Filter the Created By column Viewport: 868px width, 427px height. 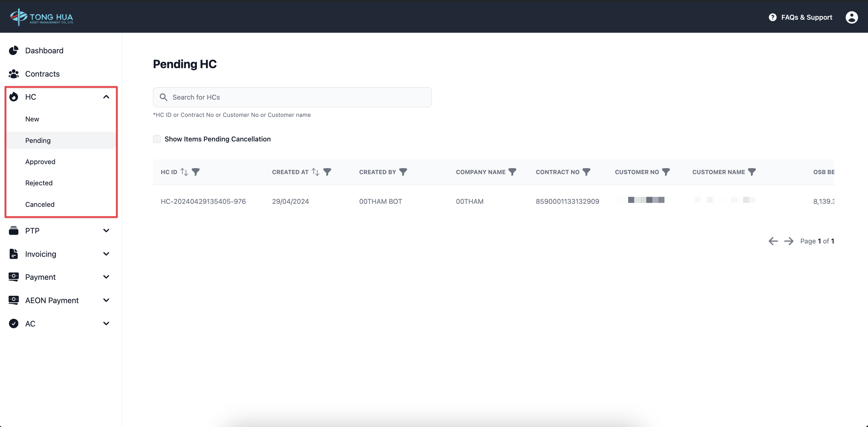coord(403,172)
